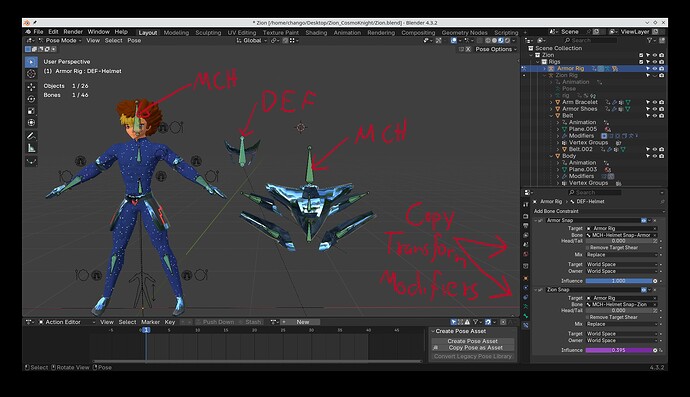Collapse the Belt tree row

tap(551, 116)
